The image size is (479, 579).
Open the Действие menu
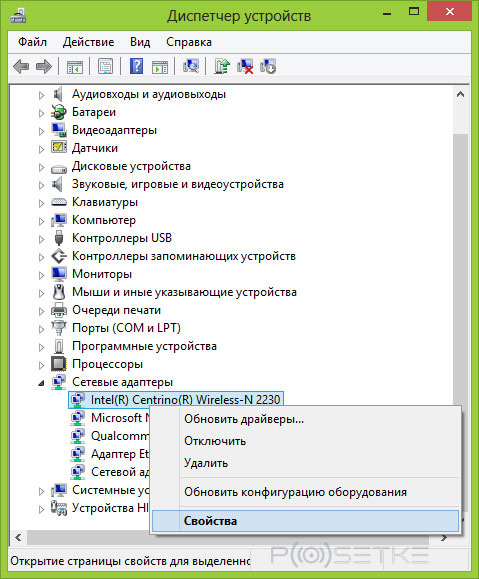(88, 42)
